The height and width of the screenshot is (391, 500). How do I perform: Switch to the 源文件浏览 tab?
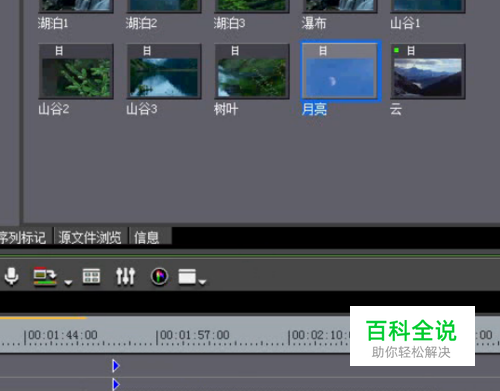click(90, 238)
